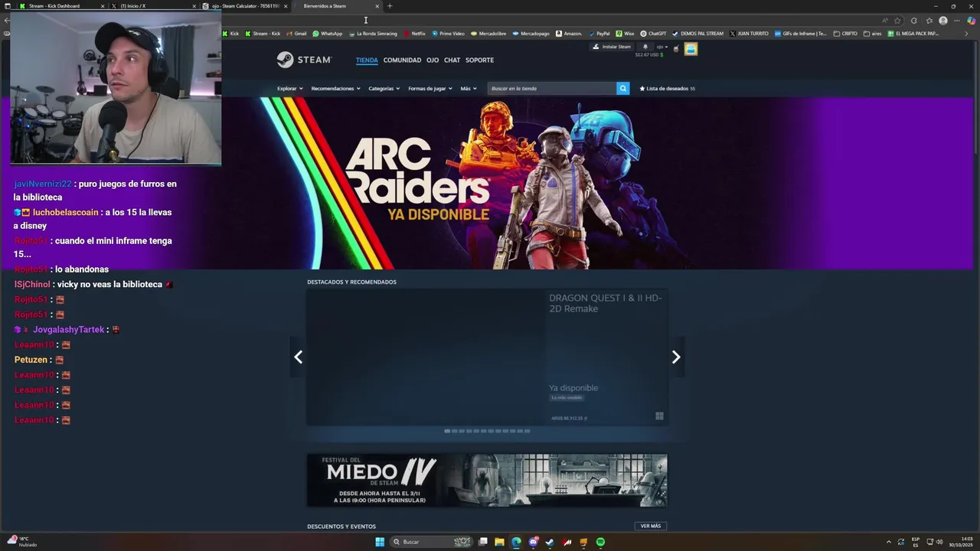Screen dimensions: 980x551
Task: Open the Festival del Miedo IV banner
Action: pos(487,481)
